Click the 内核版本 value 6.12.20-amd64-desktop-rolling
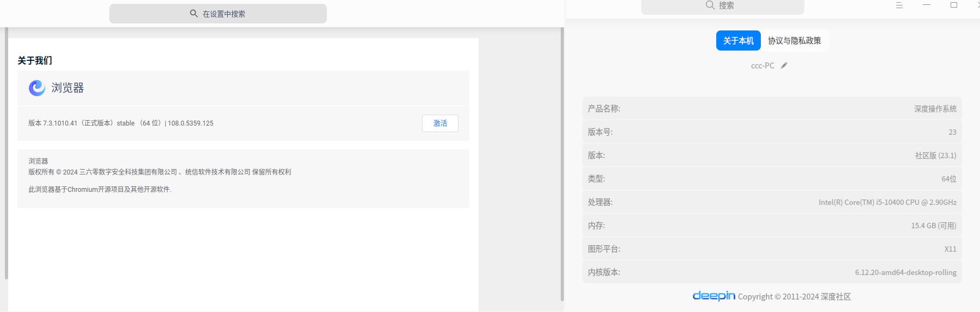The height and width of the screenshot is (312, 980). (905, 272)
